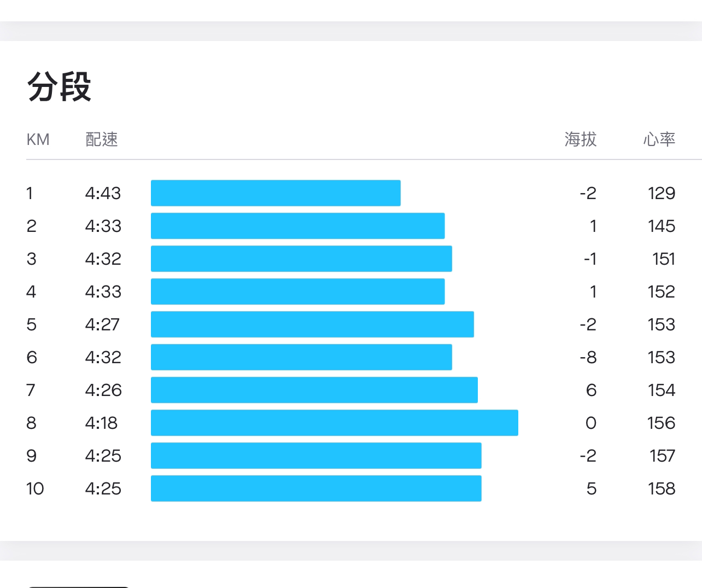The height and width of the screenshot is (588, 702).
Task: Click the 分段 section heading
Action: (x=59, y=87)
